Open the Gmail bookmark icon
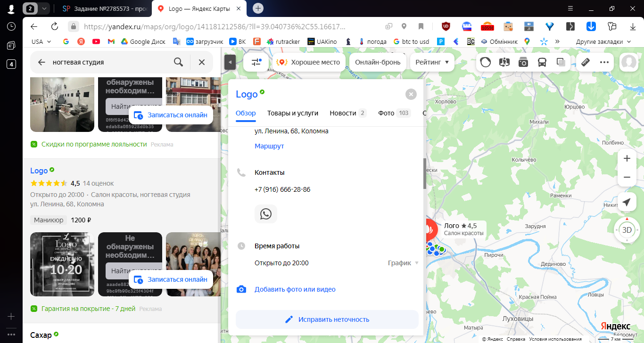This screenshot has height=343, width=644. tap(111, 41)
